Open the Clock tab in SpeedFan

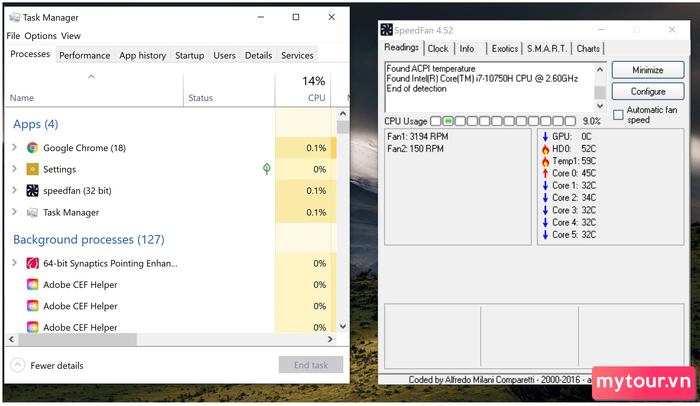tap(438, 49)
